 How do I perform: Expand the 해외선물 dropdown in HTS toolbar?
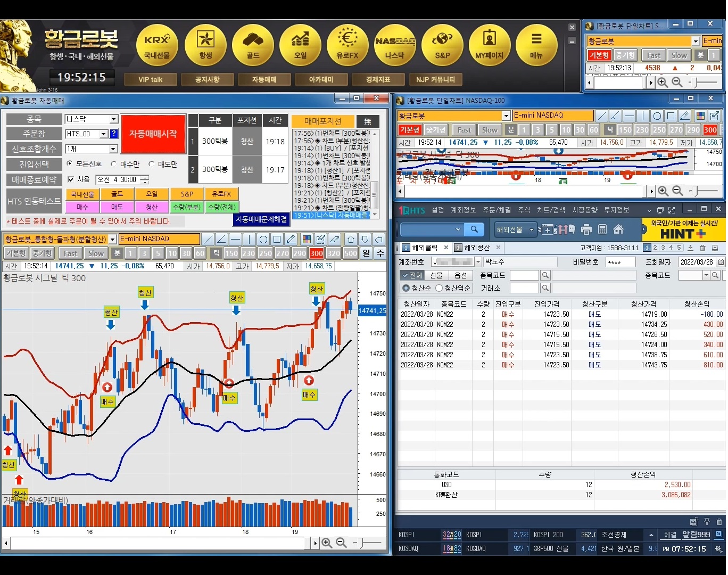click(x=531, y=229)
